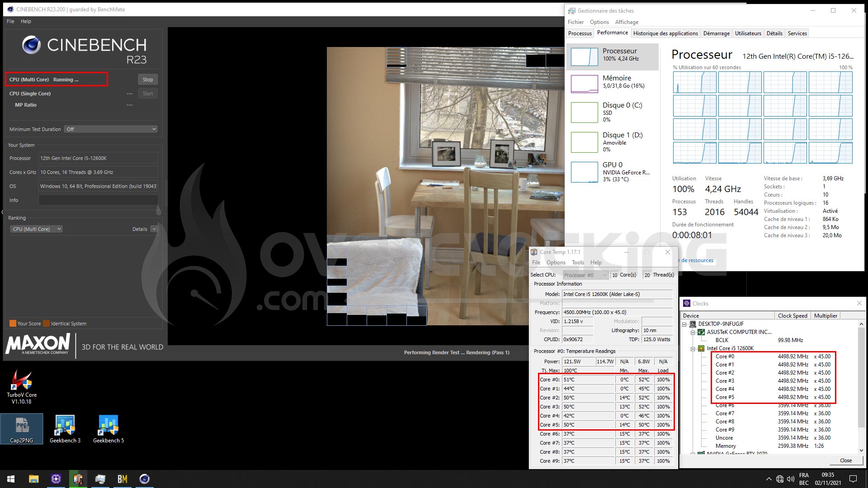Select Disque 0 (C:) in Task Manager
Screen dimensions: 868x488
(612, 112)
